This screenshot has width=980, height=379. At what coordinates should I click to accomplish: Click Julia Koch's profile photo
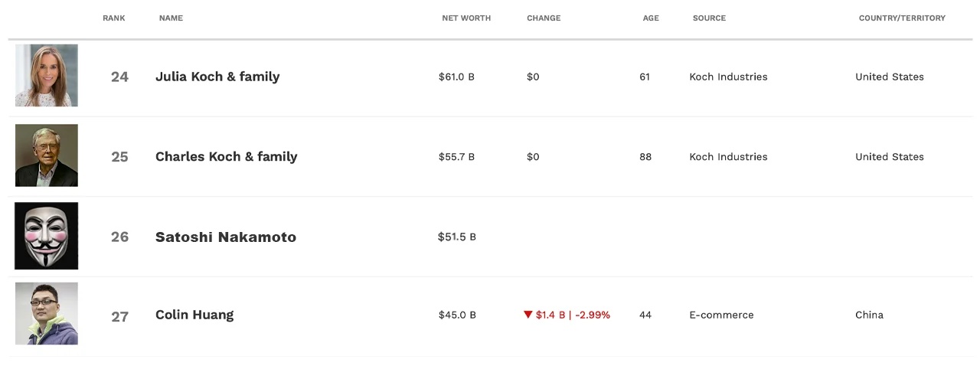click(47, 76)
